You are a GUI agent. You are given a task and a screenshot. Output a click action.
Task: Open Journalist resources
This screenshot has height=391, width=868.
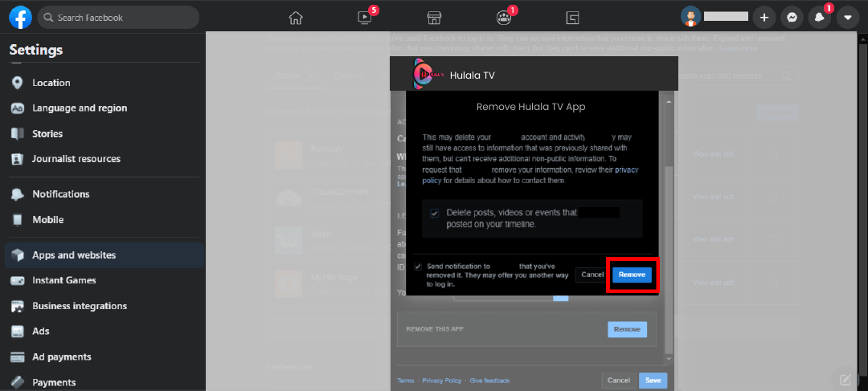(x=104, y=159)
